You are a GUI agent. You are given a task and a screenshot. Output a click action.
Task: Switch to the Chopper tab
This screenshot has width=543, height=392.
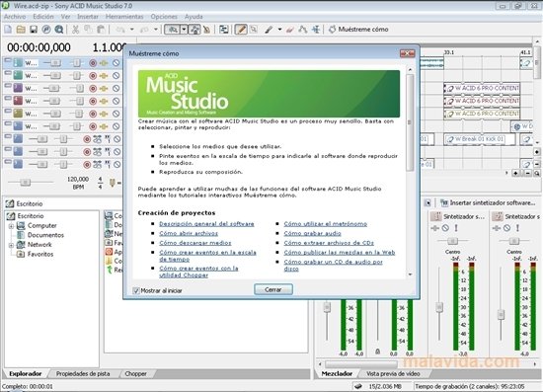click(x=135, y=373)
